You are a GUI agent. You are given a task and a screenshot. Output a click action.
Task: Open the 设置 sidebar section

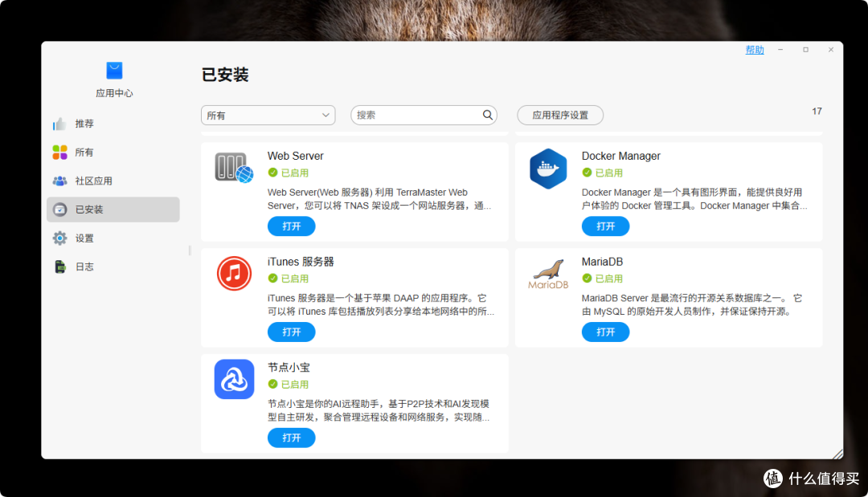coord(113,238)
